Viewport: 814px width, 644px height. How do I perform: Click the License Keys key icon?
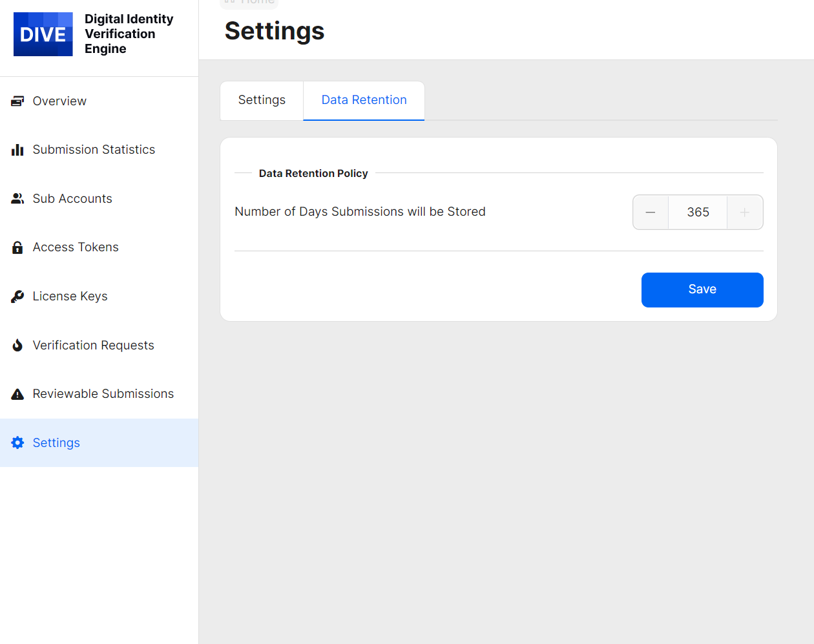coord(17,296)
